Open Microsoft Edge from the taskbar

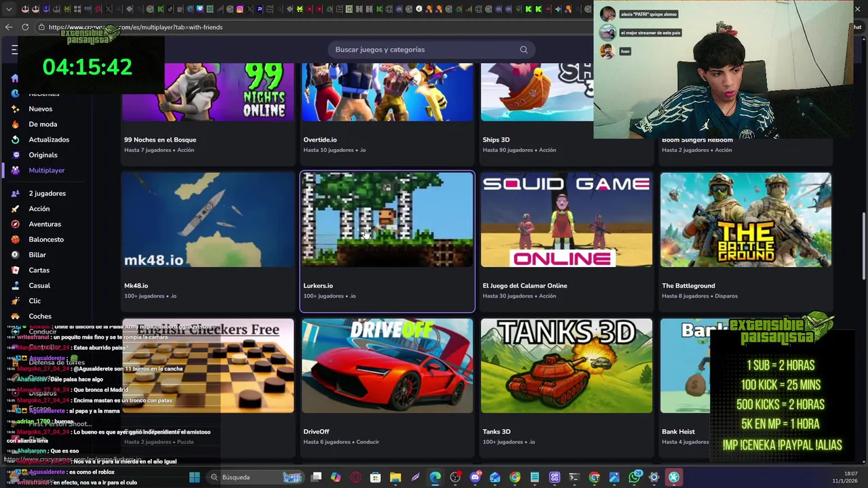435,477
